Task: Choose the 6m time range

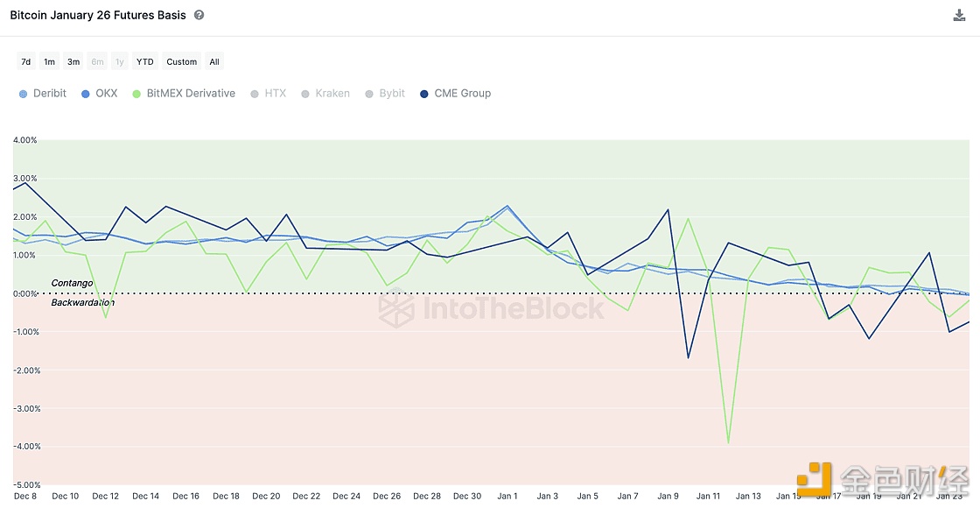Action: tap(97, 61)
